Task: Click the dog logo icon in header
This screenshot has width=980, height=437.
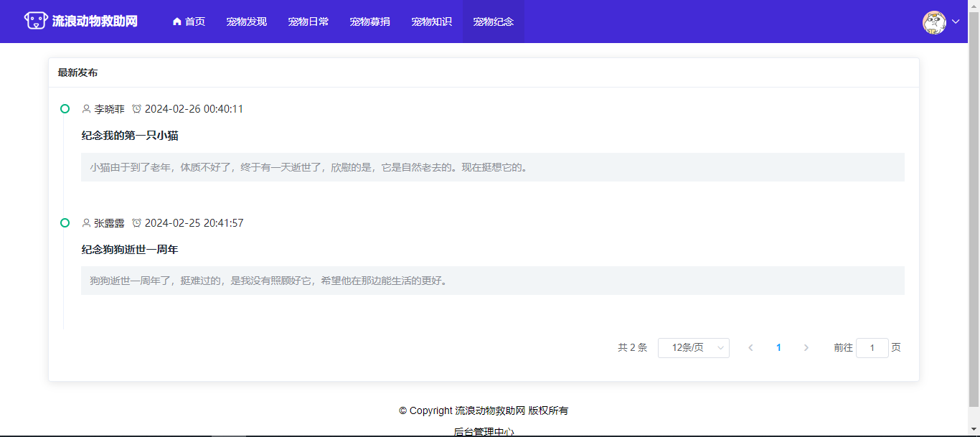Action: 36,21
